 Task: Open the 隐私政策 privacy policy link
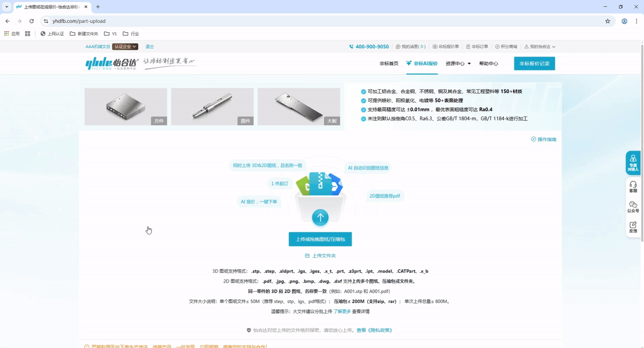tap(374, 330)
